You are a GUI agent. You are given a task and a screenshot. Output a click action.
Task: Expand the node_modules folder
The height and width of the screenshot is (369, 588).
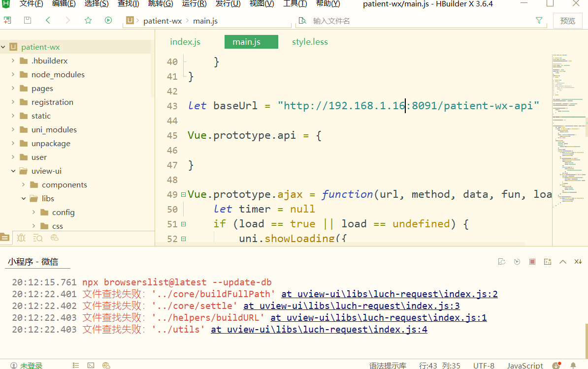tap(13, 74)
